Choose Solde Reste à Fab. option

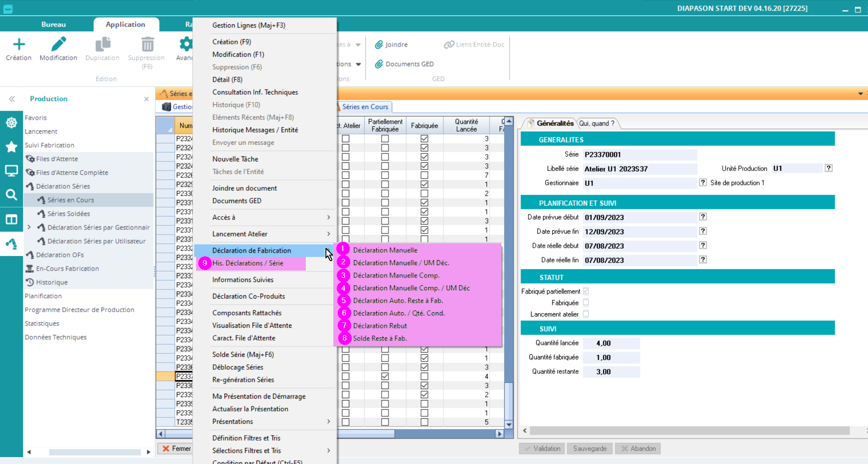coord(380,338)
